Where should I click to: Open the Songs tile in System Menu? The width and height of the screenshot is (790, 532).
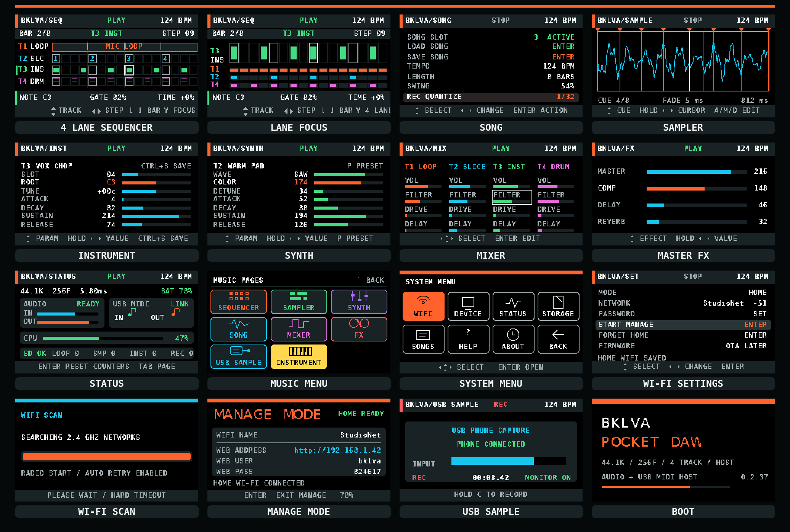tap(423, 339)
